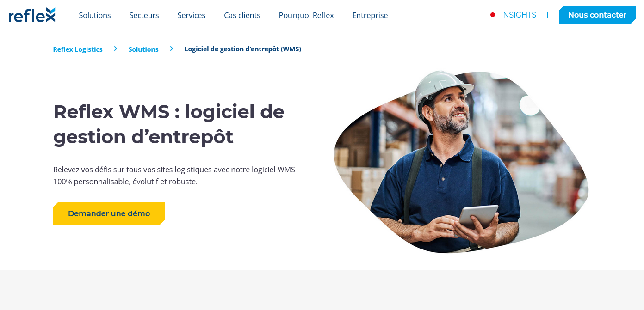Select Cas clients in top navigation
This screenshot has height=310, width=644.
[242, 15]
